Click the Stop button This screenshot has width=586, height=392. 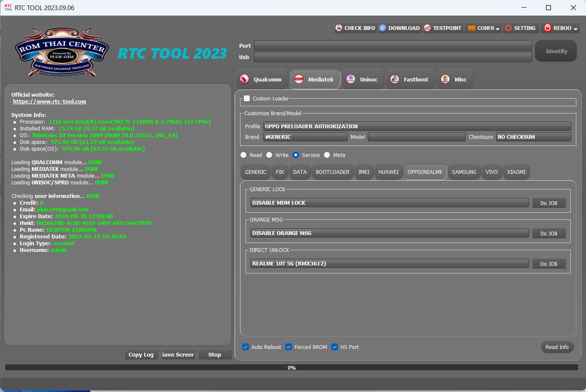click(215, 354)
